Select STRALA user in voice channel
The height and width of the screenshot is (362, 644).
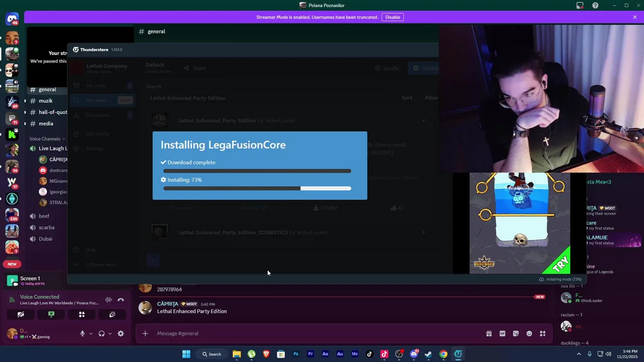(x=53, y=203)
